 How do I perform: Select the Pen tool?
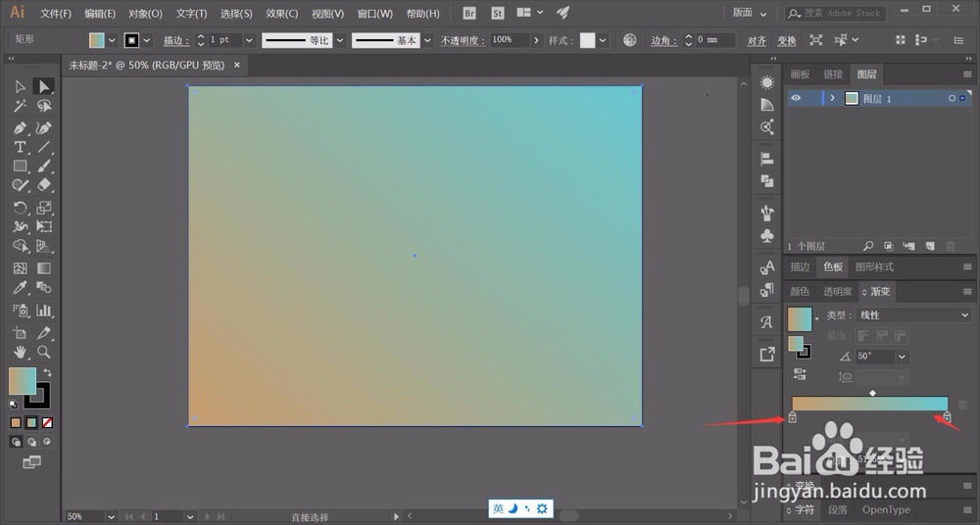coord(20,128)
